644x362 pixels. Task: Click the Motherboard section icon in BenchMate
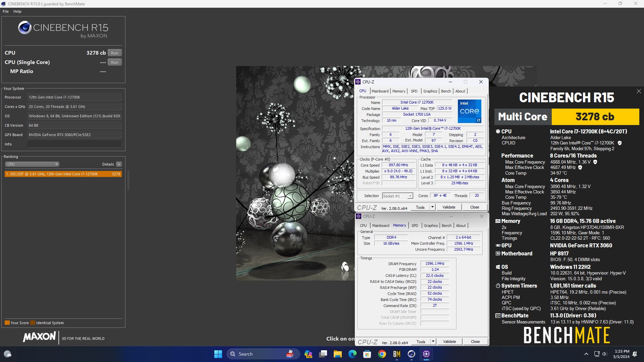(498, 254)
